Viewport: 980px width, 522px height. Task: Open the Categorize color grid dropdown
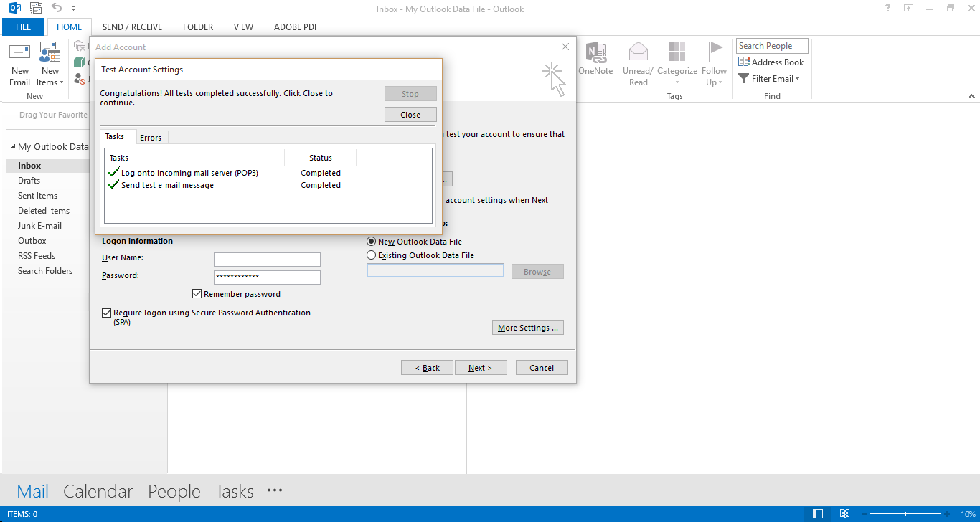click(677, 65)
